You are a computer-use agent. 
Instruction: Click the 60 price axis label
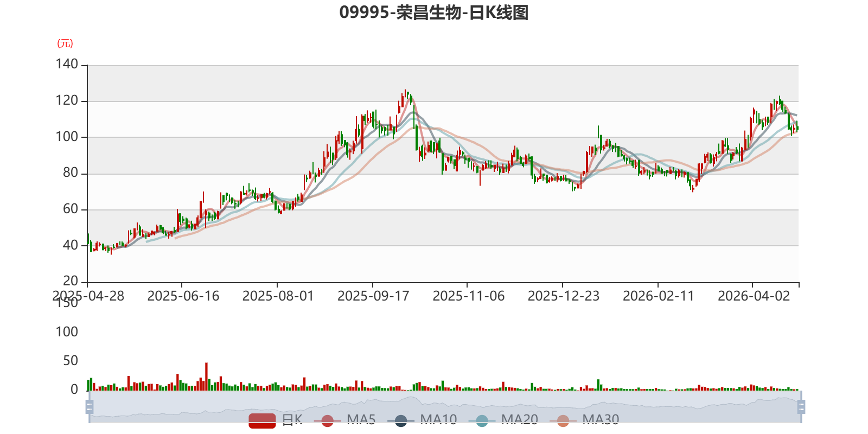tap(71, 209)
